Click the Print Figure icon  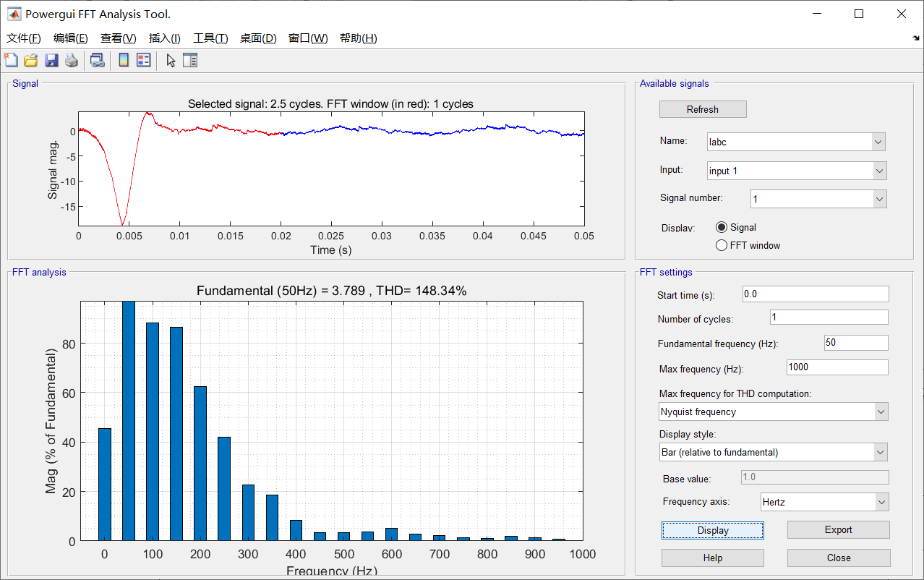72,61
